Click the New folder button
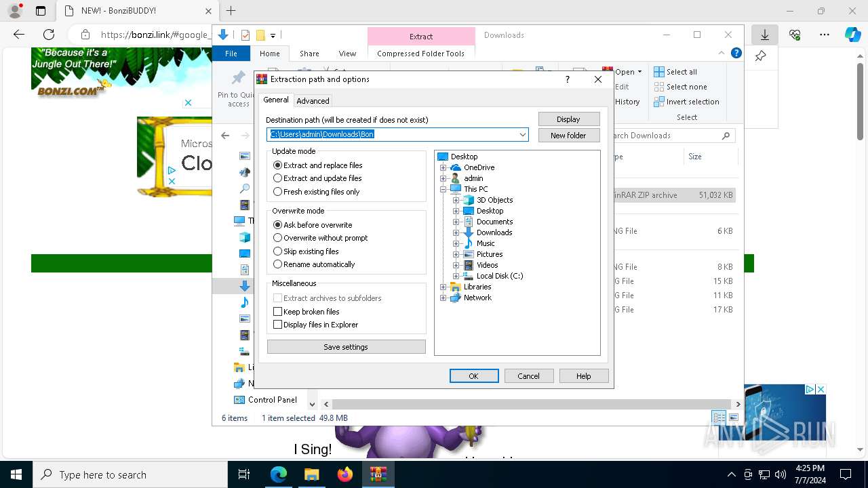 pos(568,136)
